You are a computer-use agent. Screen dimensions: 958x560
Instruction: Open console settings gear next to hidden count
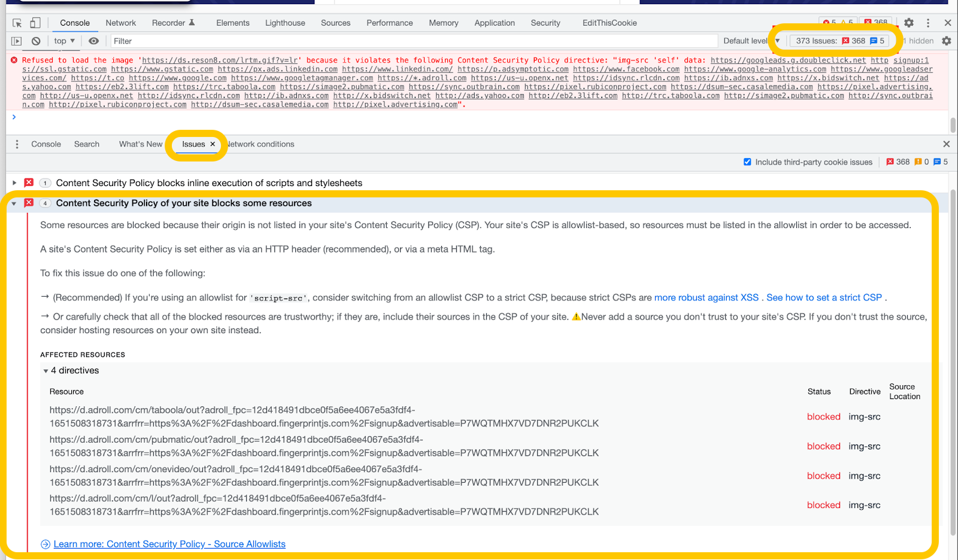pos(946,41)
